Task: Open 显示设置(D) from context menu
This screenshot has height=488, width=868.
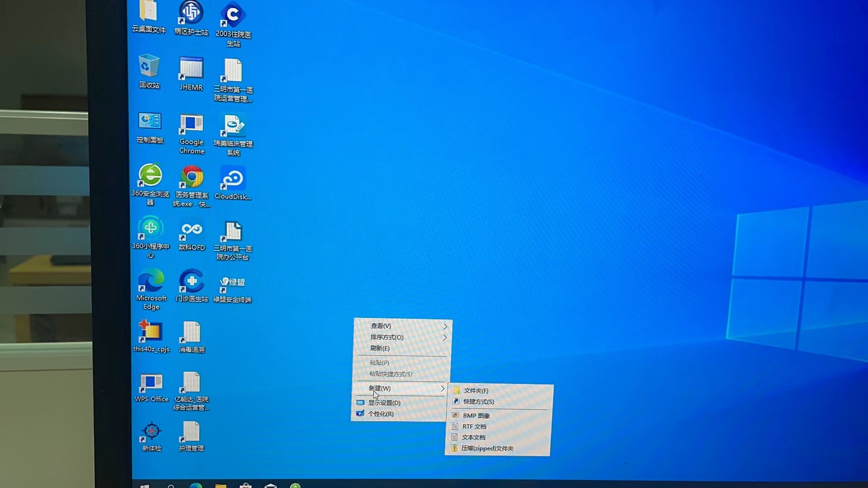Action: click(x=384, y=403)
